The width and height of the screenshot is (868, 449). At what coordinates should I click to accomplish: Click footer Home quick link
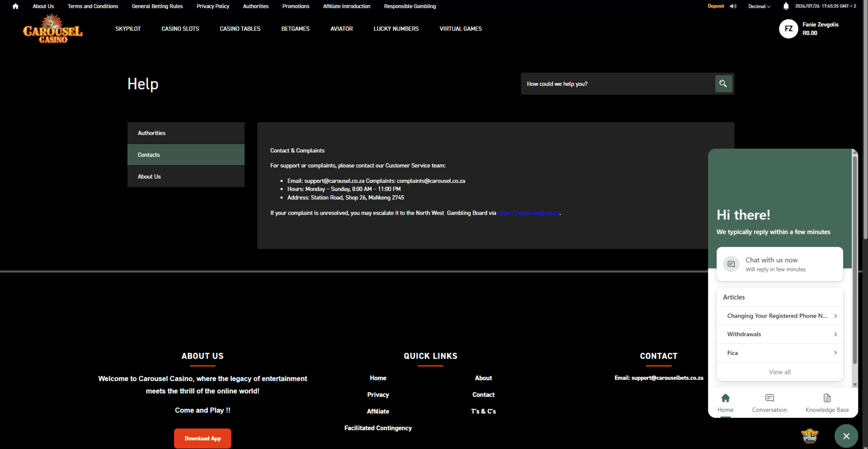pyautogui.click(x=378, y=378)
